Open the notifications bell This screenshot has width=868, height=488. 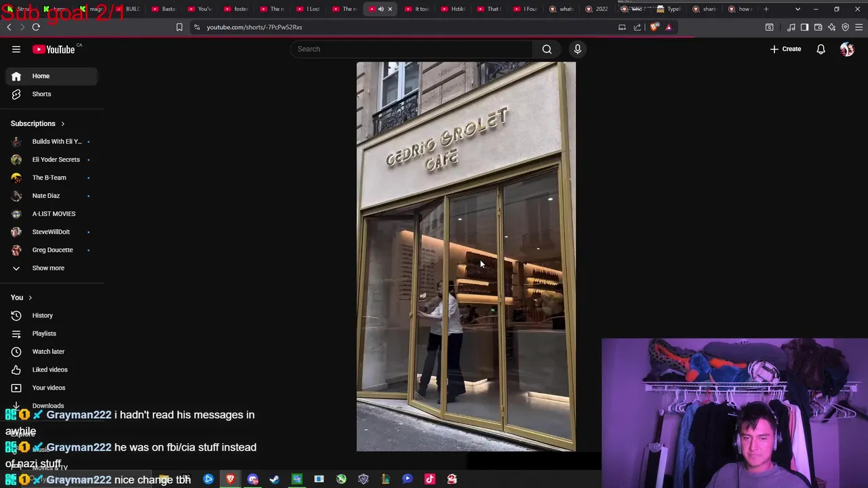821,49
